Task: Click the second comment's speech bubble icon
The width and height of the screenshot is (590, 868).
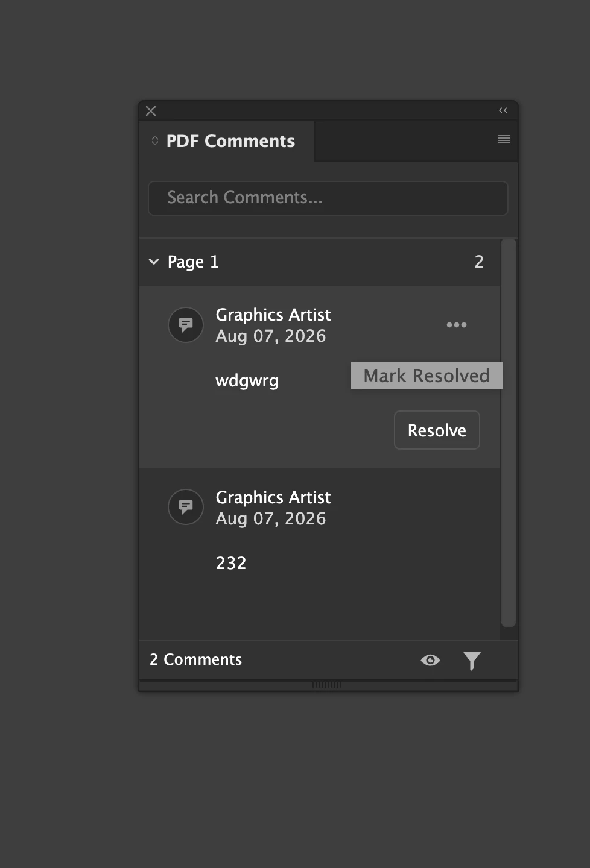Action: click(x=186, y=507)
